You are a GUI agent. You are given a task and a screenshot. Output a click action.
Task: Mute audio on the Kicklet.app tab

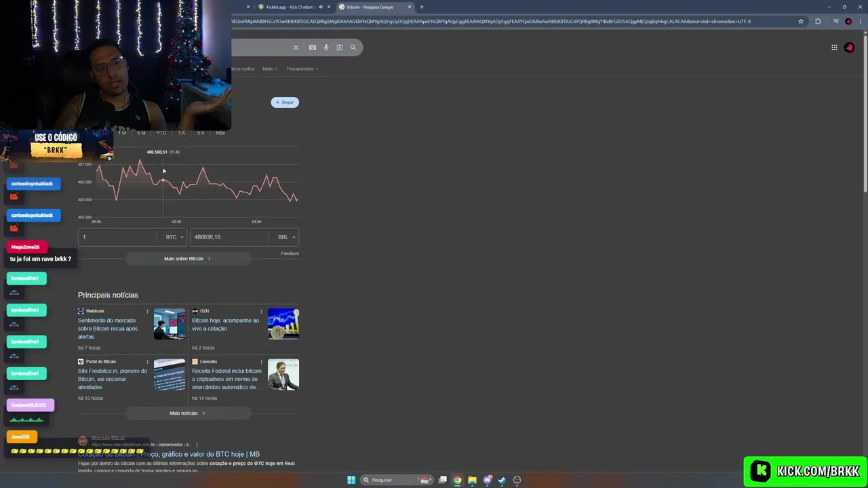[x=321, y=7]
